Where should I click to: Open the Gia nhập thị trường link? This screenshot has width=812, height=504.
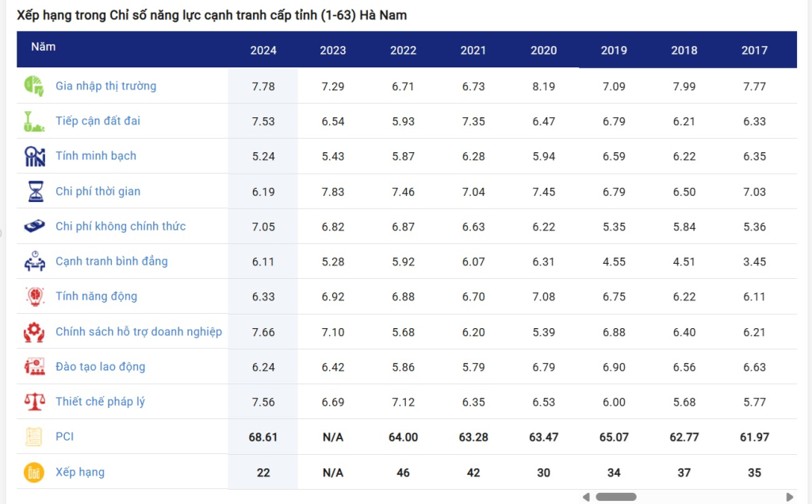105,86
